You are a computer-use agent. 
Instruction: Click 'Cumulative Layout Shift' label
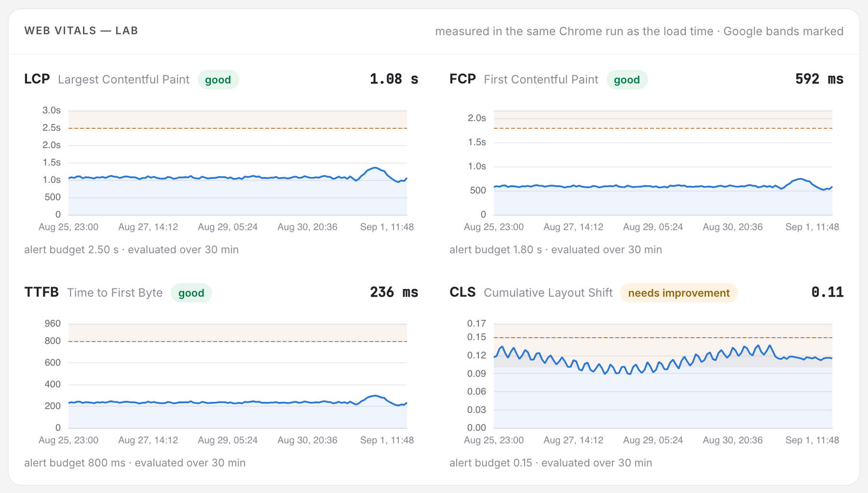pos(548,293)
